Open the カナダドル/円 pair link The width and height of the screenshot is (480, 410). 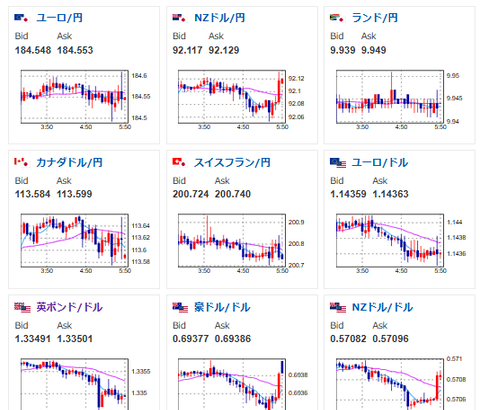coord(69,162)
